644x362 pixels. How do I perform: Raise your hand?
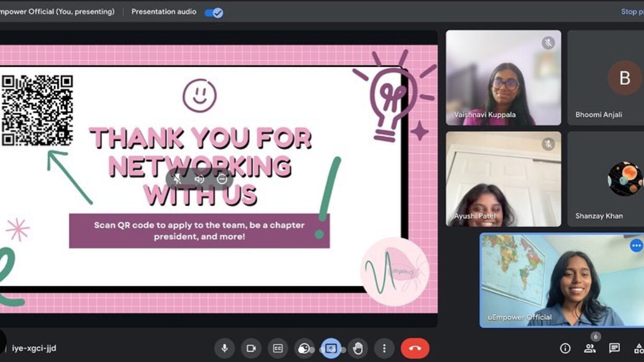pyautogui.click(x=358, y=348)
